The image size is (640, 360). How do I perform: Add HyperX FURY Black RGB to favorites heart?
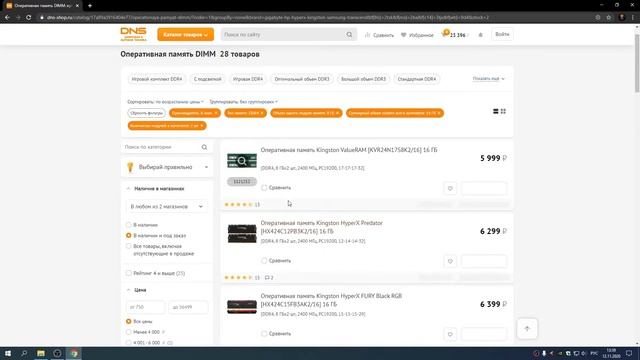click(450, 334)
